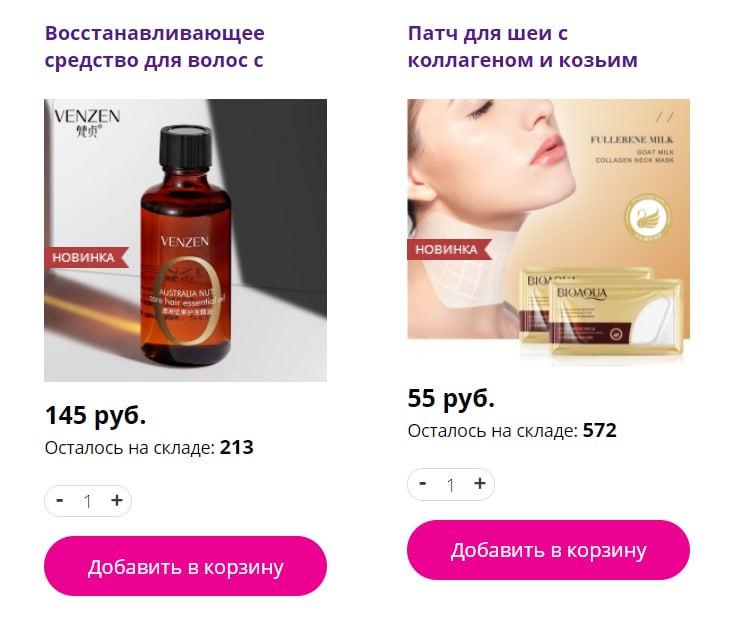Image resolution: width=743 pixels, height=629 pixels.
Task: Open the Venzen hair oil bottle image
Action: [185, 240]
